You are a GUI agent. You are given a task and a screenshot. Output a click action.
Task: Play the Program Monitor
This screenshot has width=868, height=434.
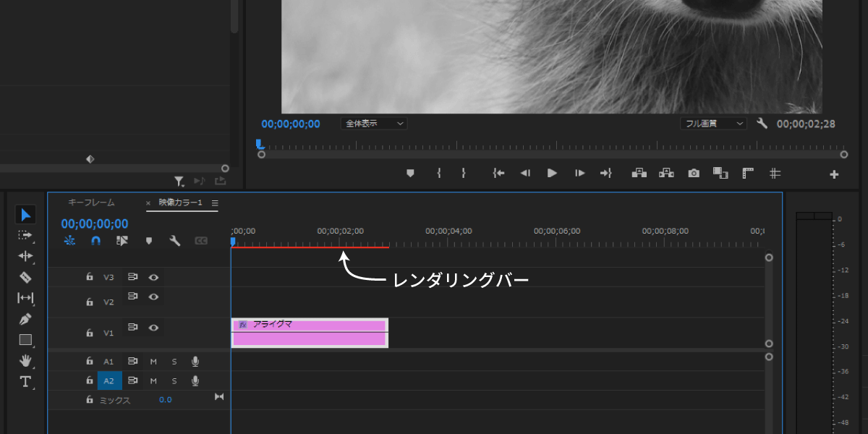(x=553, y=173)
